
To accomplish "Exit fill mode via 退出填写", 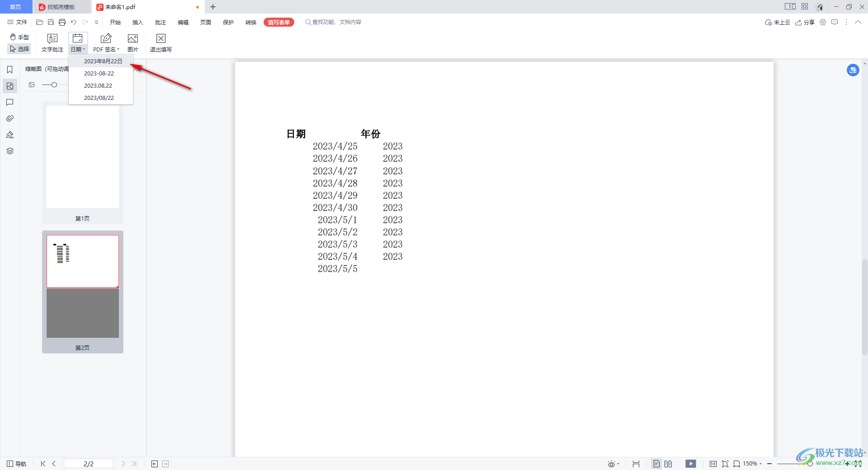I will coord(161,43).
